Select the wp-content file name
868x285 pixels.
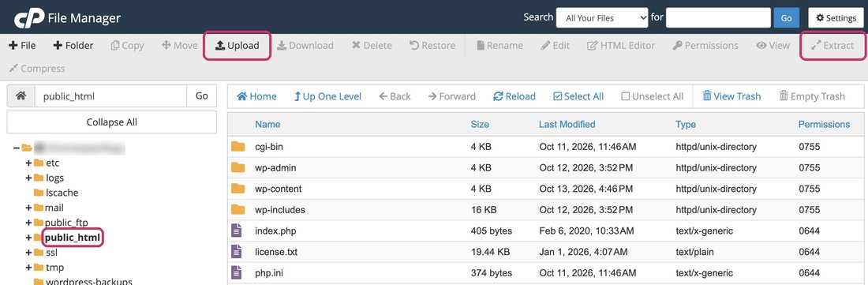(x=279, y=189)
